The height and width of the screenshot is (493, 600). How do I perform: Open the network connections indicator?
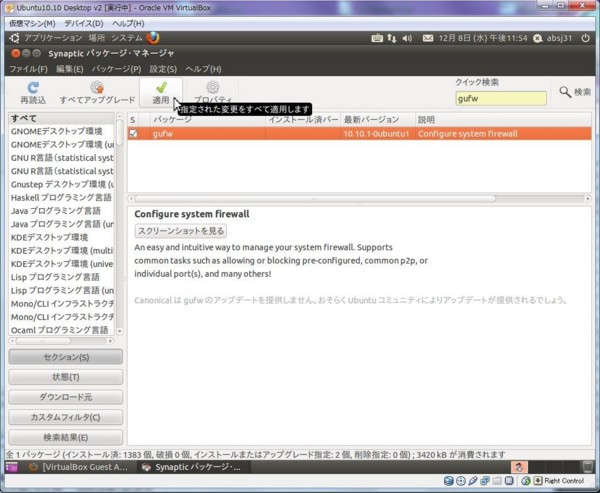coord(391,38)
